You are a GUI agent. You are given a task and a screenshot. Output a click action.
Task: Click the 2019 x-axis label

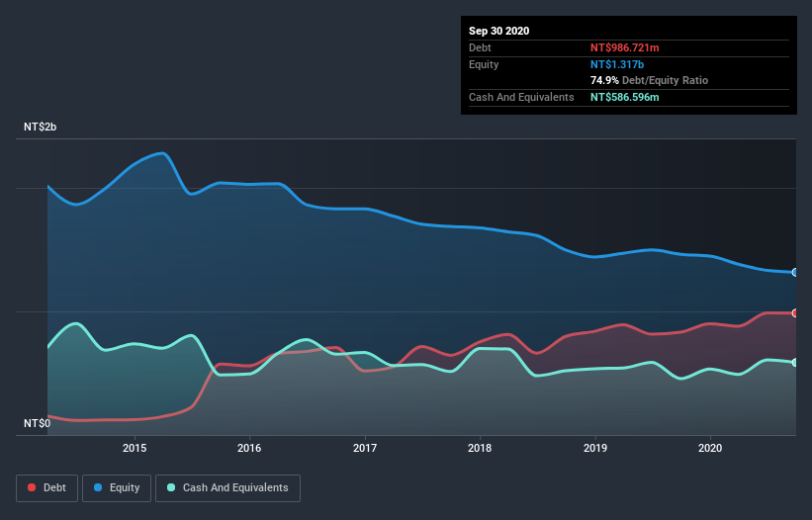pos(595,448)
